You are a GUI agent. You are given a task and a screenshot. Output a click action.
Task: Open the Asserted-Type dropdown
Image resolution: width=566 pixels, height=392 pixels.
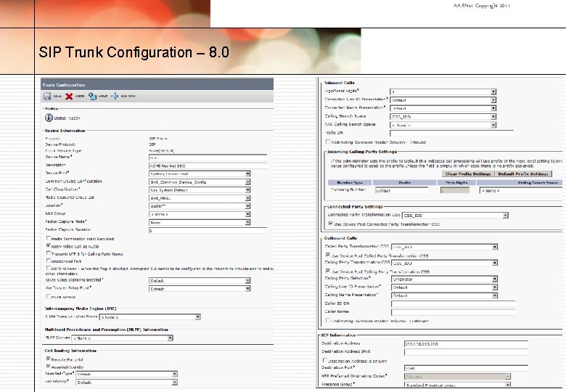click(x=127, y=374)
